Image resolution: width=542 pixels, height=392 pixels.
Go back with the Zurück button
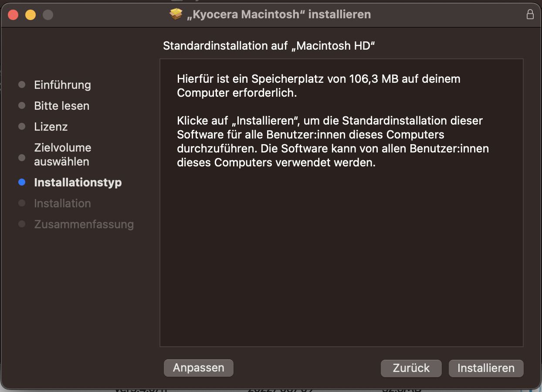point(411,368)
